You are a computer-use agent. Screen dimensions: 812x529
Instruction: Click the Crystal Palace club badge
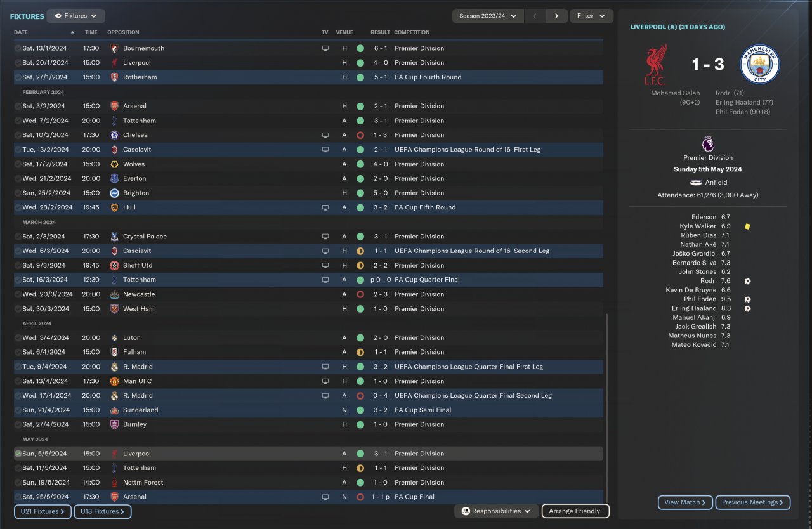point(114,237)
